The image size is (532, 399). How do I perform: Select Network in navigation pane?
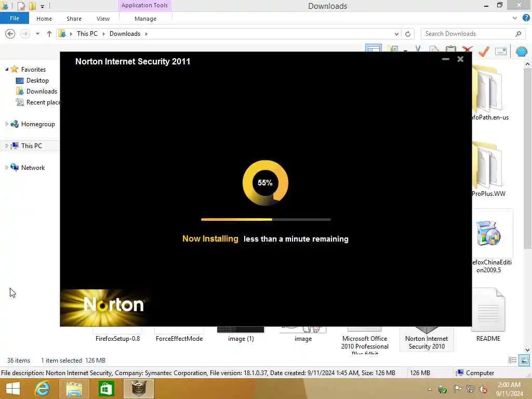click(x=33, y=167)
